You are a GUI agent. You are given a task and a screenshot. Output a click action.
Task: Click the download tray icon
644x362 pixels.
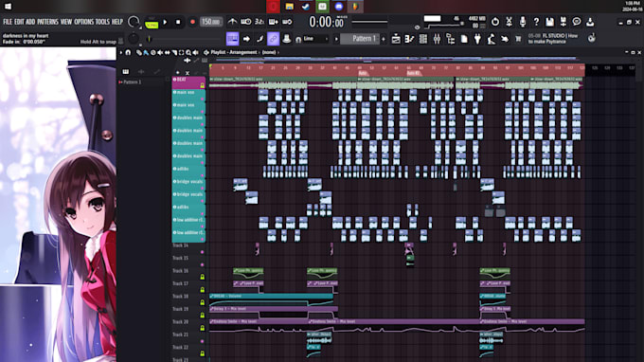(x=590, y=22)
